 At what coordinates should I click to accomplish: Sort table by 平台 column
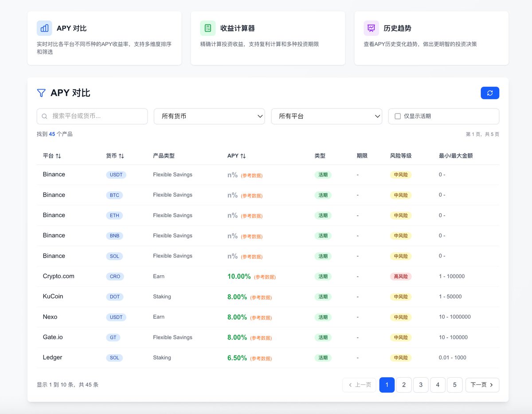click(52, 156)
